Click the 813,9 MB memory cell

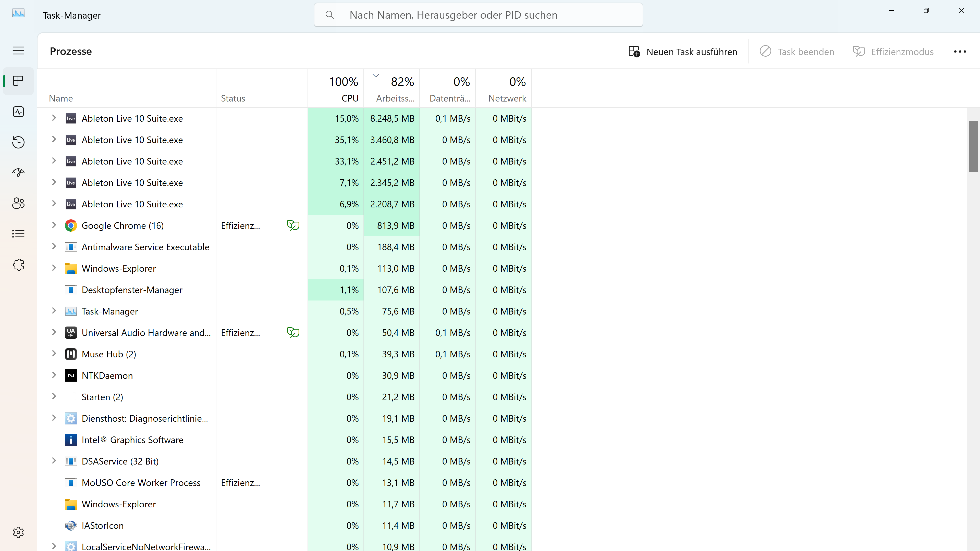click(x=392, y=226)
